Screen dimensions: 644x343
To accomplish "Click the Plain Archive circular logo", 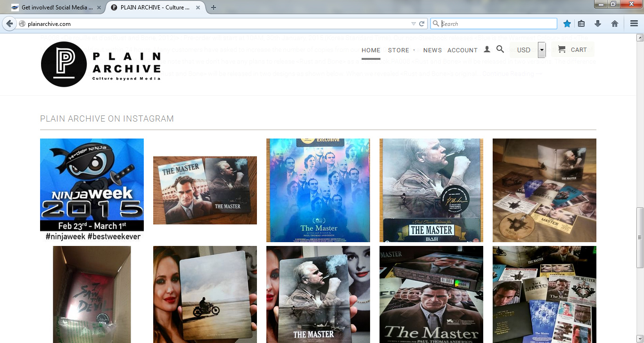I will coord(64,64).
